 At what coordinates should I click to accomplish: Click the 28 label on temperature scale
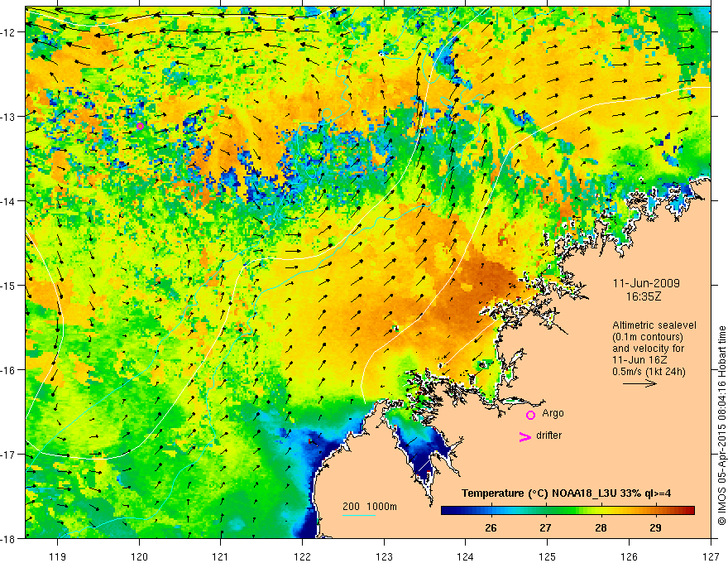pyautogui.click(x=601, y=527)
